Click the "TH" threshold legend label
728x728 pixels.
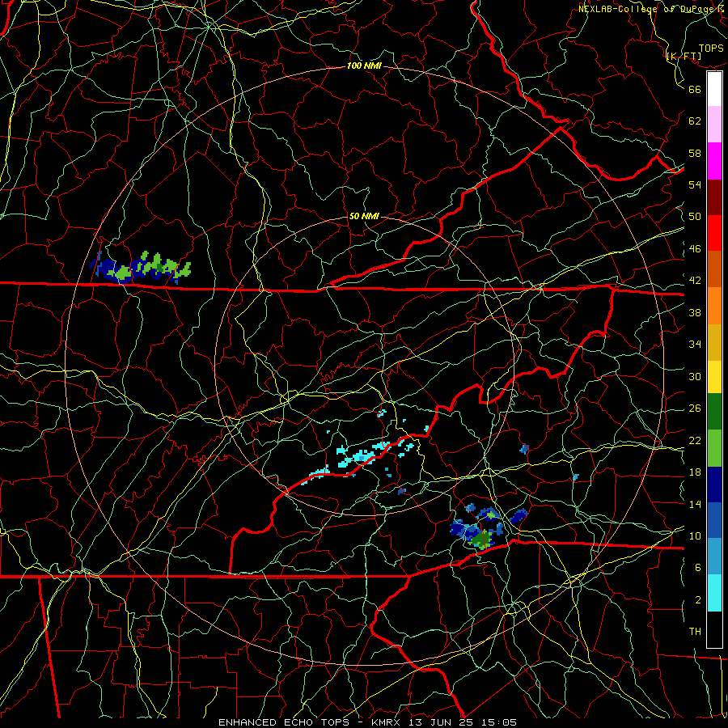point(695,632)
